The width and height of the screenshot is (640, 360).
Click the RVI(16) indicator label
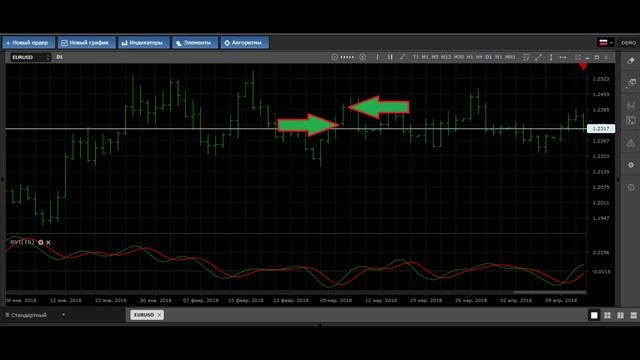click(x=22, y=242)
